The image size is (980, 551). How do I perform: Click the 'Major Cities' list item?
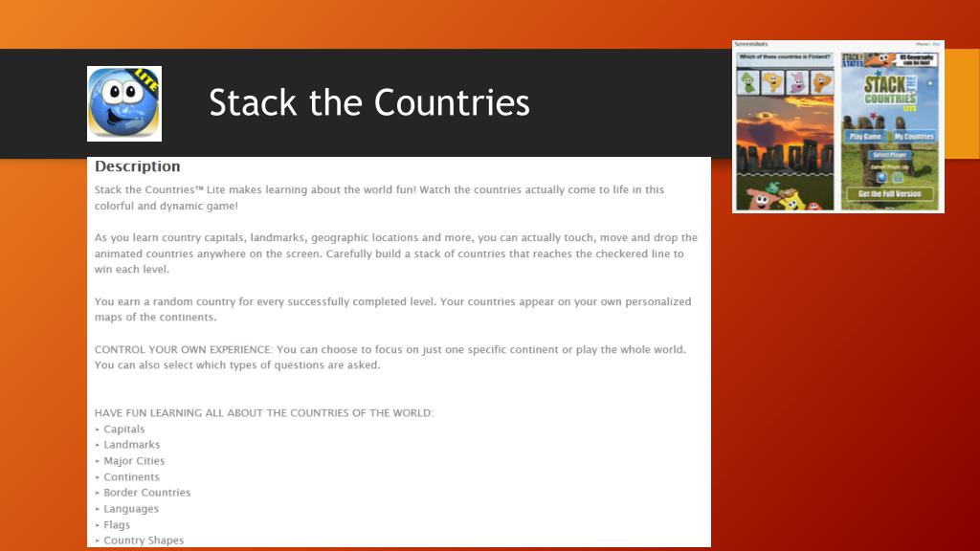(134, 461)
